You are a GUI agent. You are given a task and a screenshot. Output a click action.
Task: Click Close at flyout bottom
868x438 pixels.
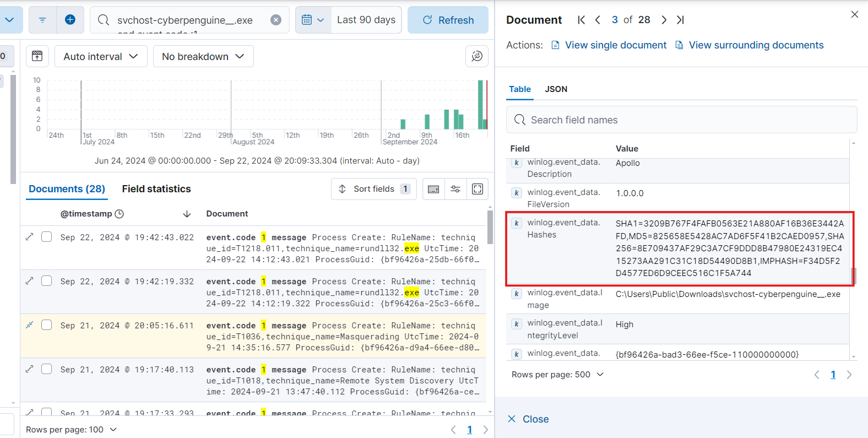(x=528, y=419)
